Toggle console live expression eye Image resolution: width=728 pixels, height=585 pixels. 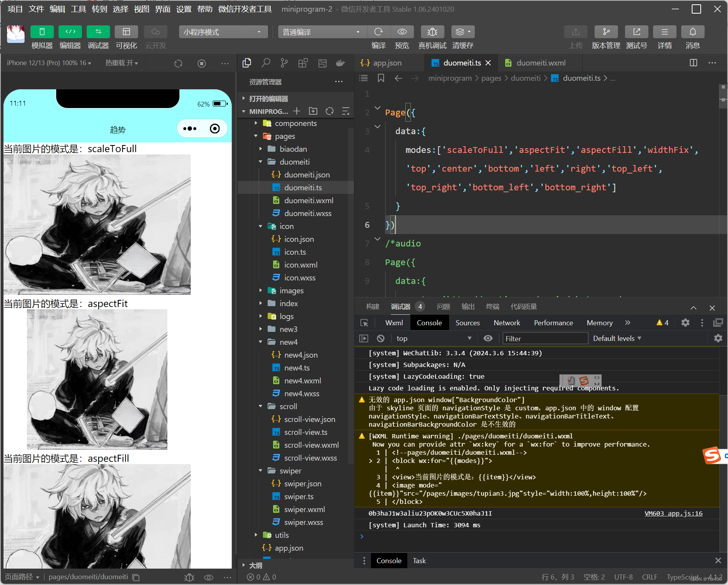pyautogui.click(x=488, y=339)
